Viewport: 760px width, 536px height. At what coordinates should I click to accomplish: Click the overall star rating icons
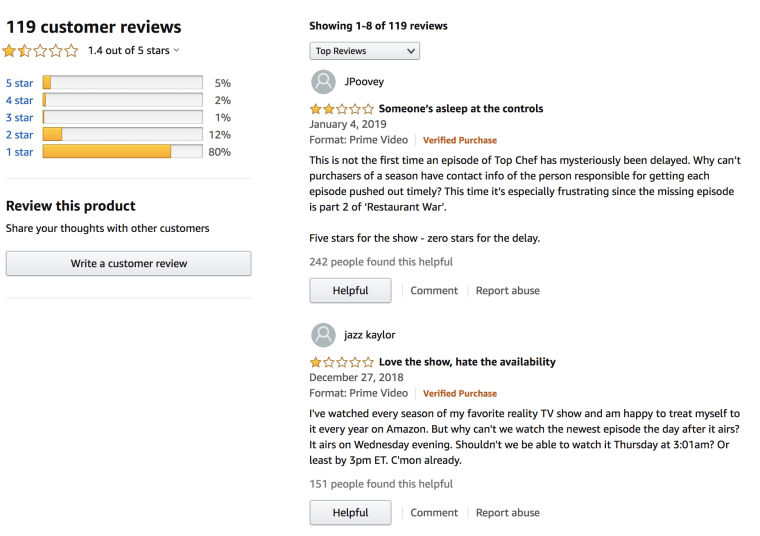point(41,50)
